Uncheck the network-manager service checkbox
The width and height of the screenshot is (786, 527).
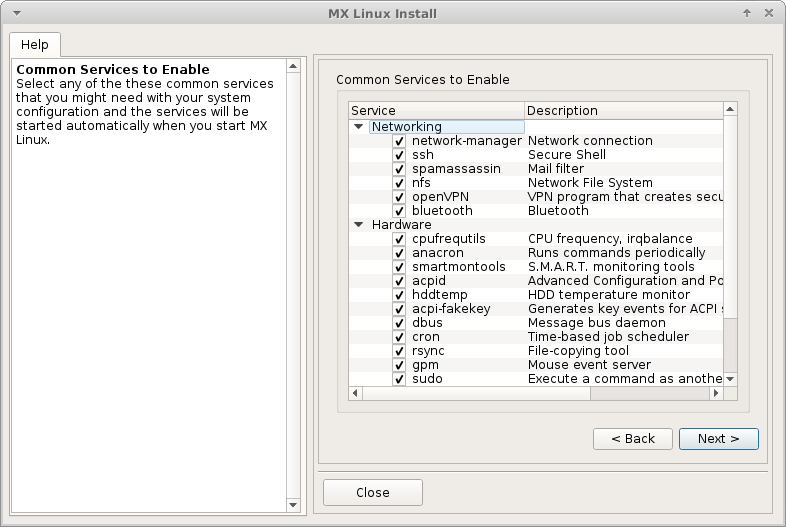(399, 141)
